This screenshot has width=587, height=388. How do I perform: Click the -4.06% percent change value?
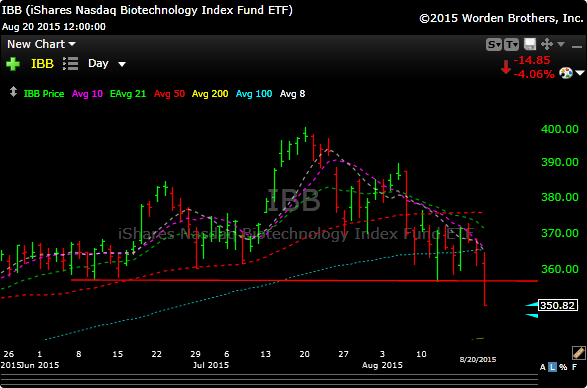(534, 74)
